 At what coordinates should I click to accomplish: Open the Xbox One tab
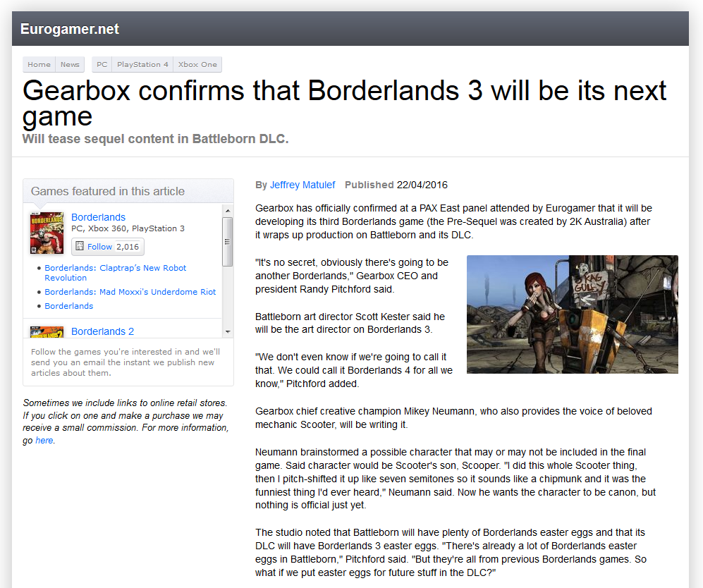click(x=197, y=64)
